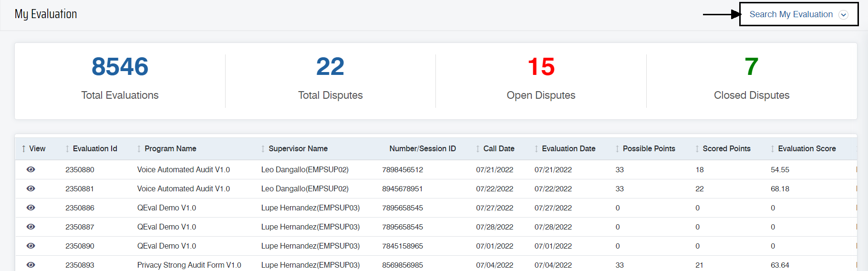Sort table by Possible Points column
Viewport: 868px width, 271px height.
(645, 149)
